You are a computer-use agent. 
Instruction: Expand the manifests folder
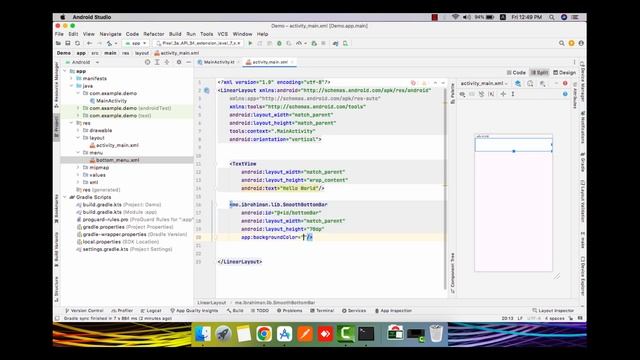tap(72, 78)
